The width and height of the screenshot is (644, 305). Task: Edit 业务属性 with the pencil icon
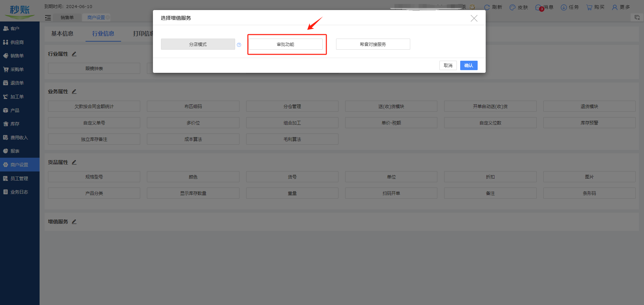(x=74, y=91)
